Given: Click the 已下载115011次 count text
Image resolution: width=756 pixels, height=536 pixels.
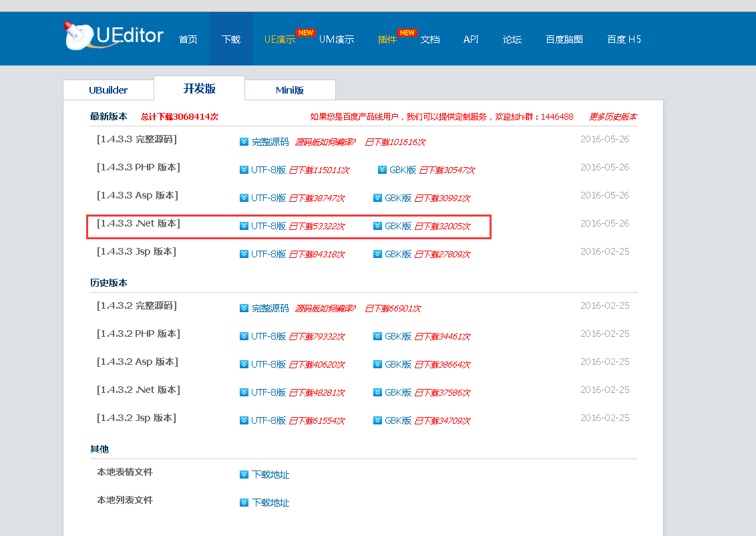Looking at the screenshot, I should pyautogui.click(x=319, y=170).
